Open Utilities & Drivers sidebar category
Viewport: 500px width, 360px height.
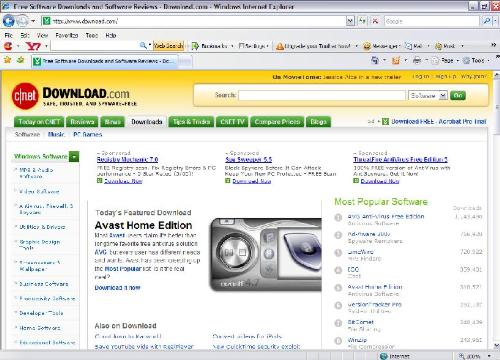[42, 227]
